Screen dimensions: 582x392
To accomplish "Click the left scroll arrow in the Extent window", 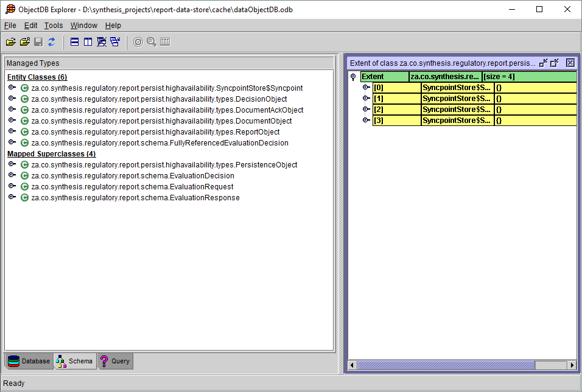I will pos(352,365).
